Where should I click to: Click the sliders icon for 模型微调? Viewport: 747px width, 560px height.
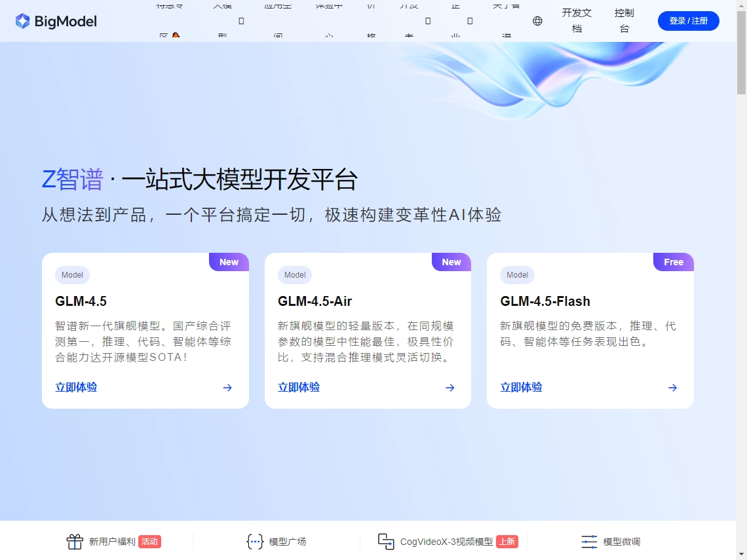click(x=589, y=542)
